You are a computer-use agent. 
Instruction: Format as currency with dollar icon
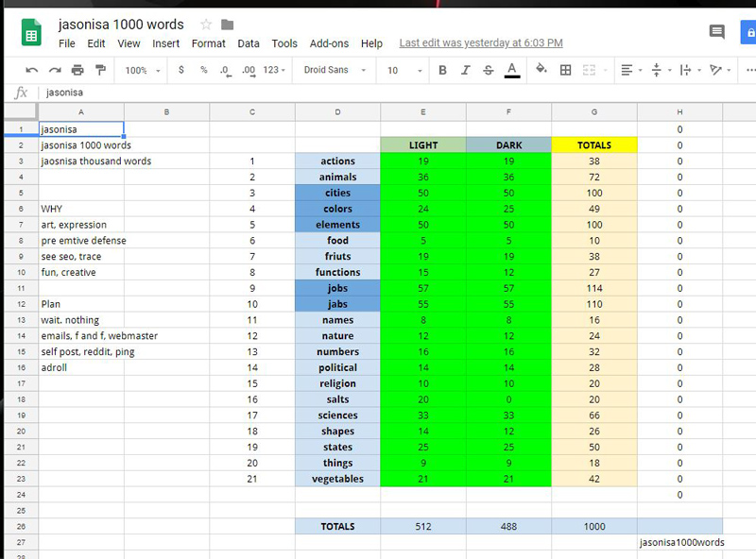181,70
